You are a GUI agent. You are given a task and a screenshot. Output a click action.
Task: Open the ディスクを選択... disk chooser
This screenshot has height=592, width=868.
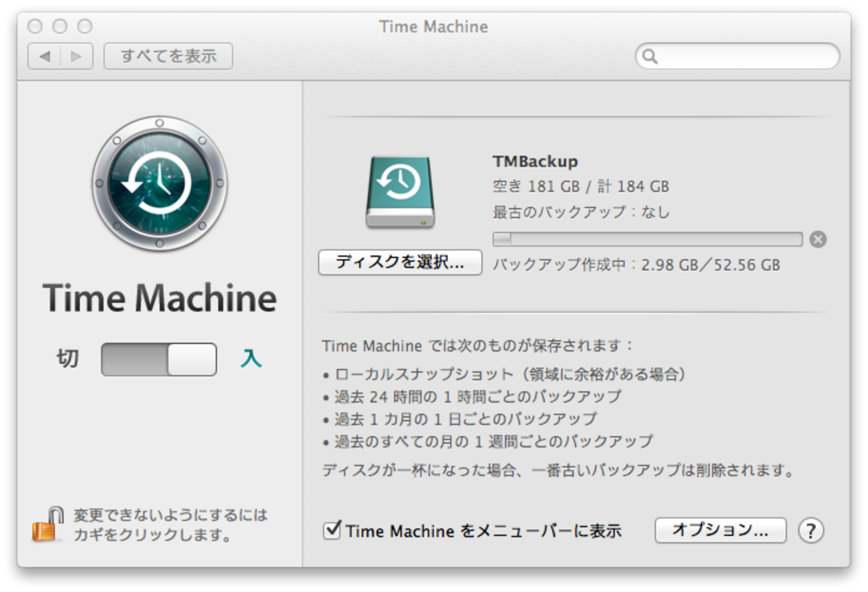click(400, 262)
